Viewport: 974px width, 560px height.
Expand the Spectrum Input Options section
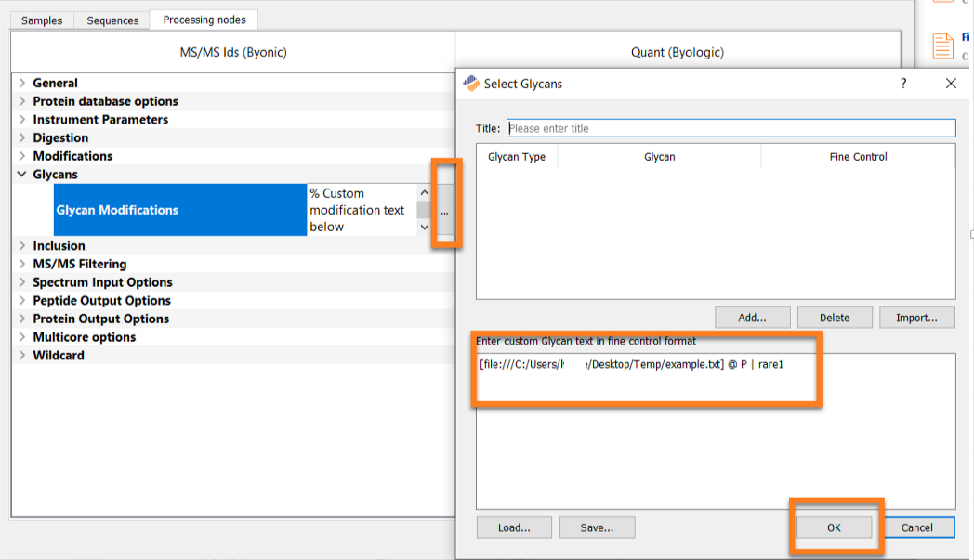[x=22, y=282]
